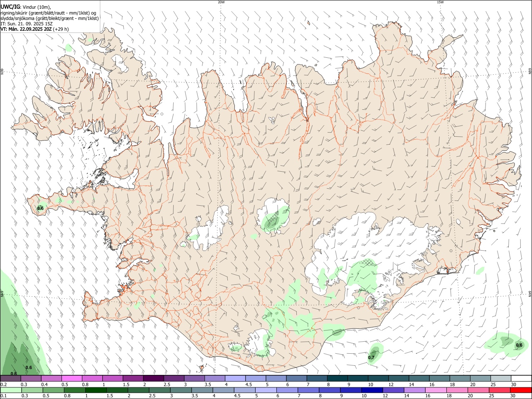Click the dark teal 9–10 swatch in upper legend
This screenshot has height=399, width=532.
click(357, 378)
